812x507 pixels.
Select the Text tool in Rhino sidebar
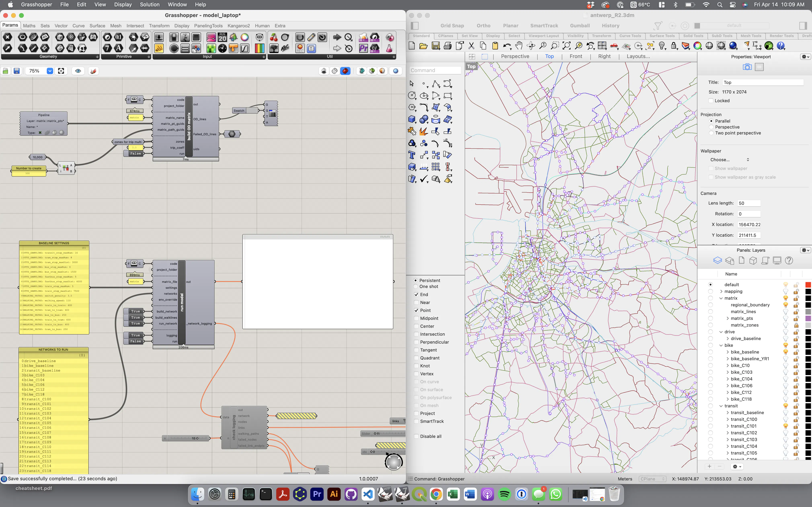(x=412, y=155)
